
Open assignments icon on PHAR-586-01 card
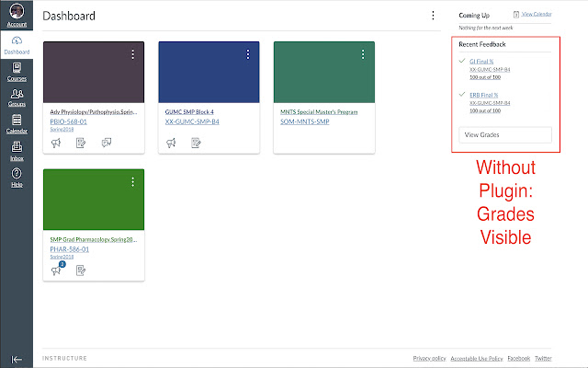coord(81,270)
